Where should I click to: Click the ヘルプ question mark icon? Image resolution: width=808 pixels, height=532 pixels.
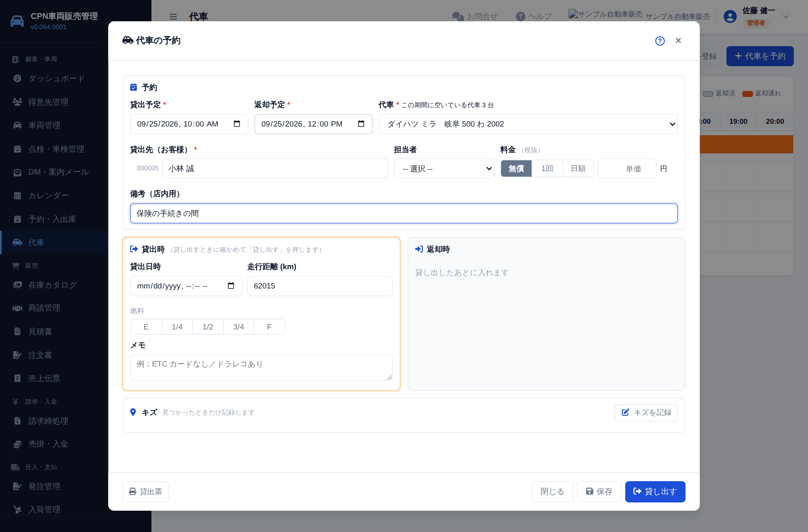[x=521, y=17]
